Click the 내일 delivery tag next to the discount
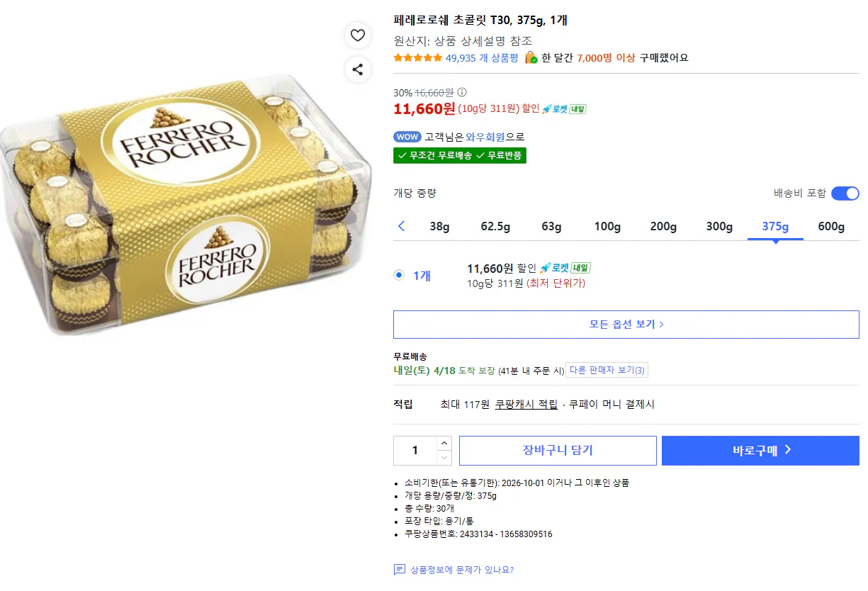 579,109
